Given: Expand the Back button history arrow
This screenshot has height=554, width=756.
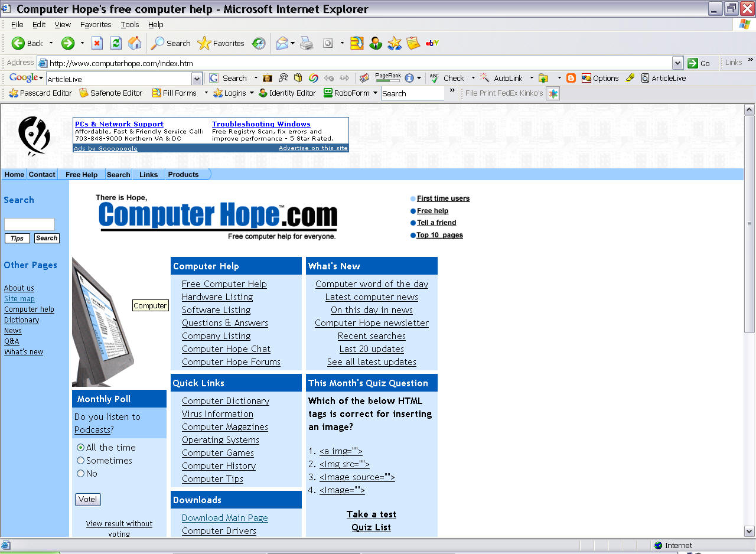Looking at the screenshot, I should tap(51, 43).
